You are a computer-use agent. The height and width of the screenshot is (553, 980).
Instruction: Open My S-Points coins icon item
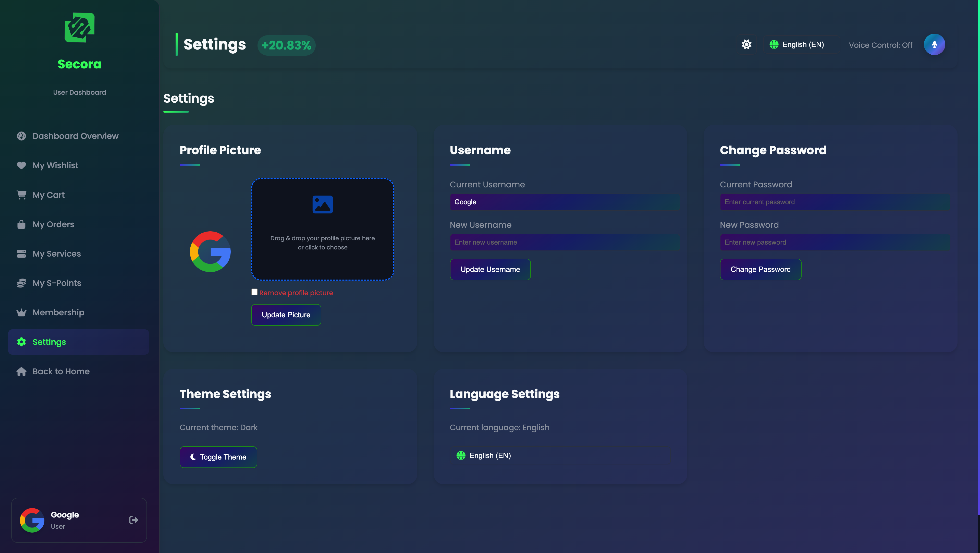(x=56, y=283)
